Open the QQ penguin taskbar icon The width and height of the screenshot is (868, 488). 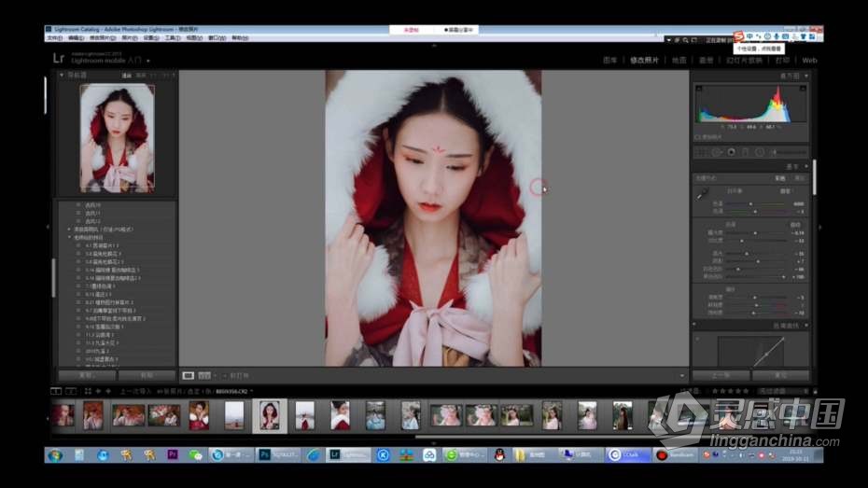(x=499, y=454)
